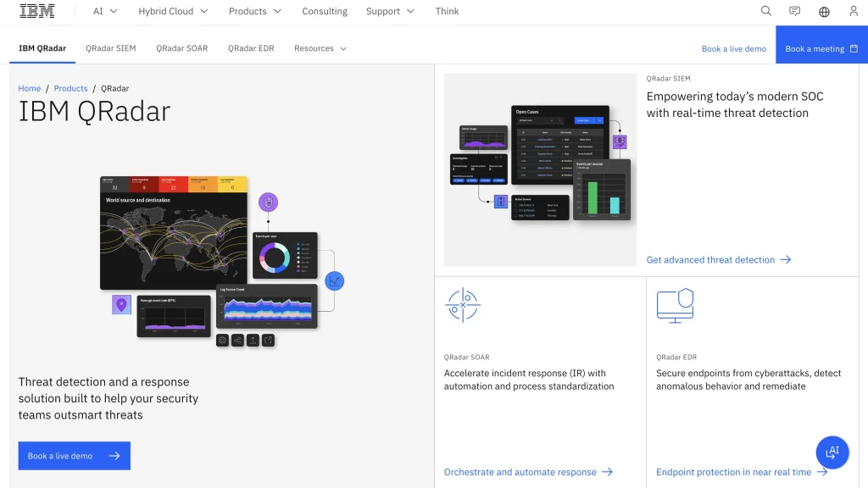
Task: Open Get advanced threat detection link
Action: tap(719, 259)
